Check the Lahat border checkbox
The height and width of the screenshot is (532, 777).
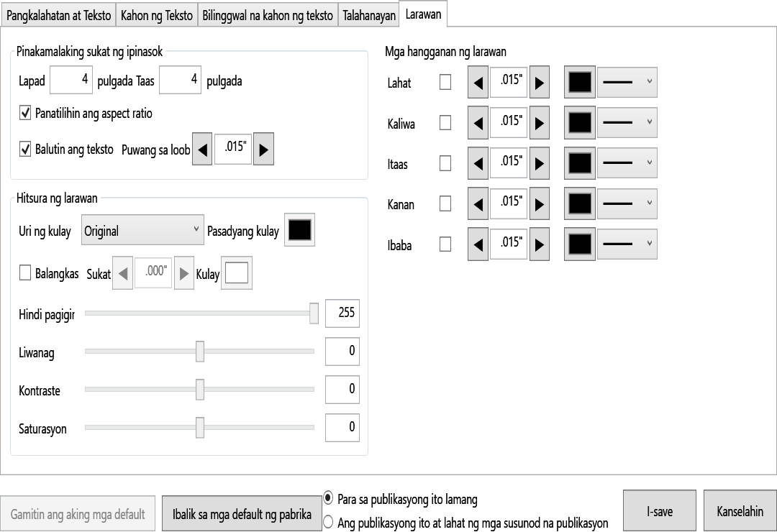[x=445, y=82]
